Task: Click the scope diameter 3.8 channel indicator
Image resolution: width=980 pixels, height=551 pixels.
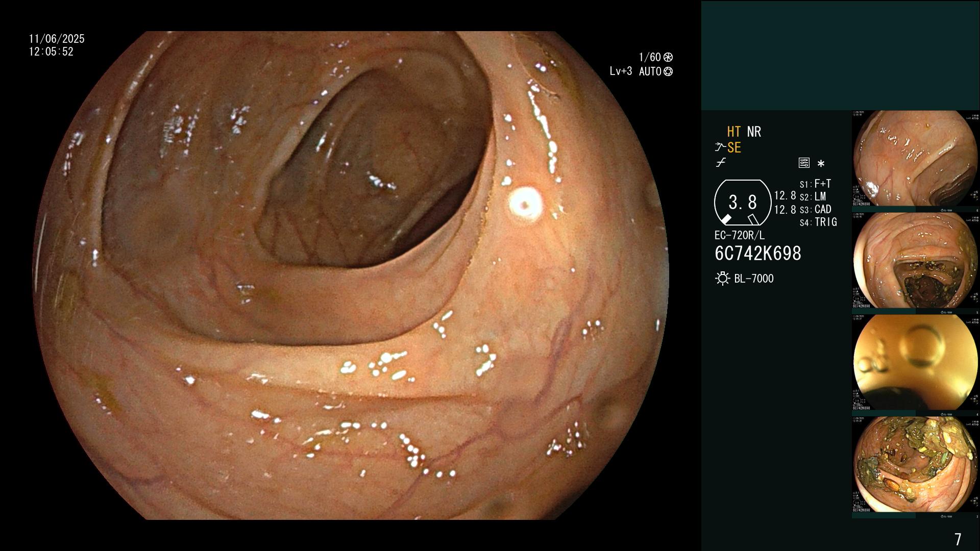Action: pos(742,203)
